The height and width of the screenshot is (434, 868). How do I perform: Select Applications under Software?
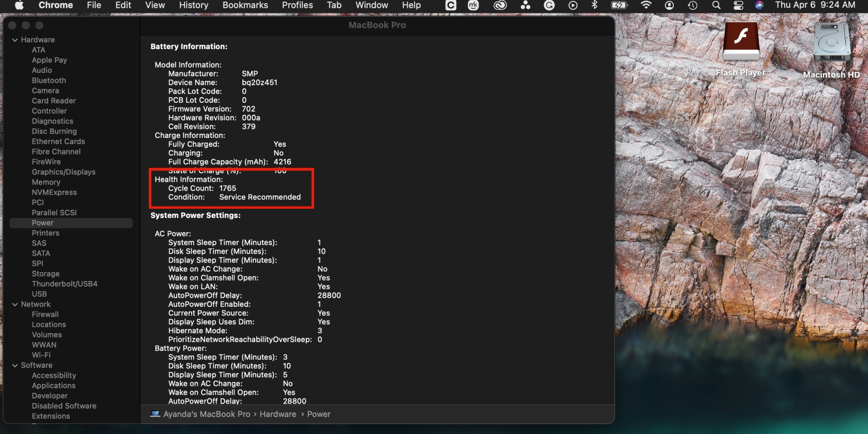54,386
